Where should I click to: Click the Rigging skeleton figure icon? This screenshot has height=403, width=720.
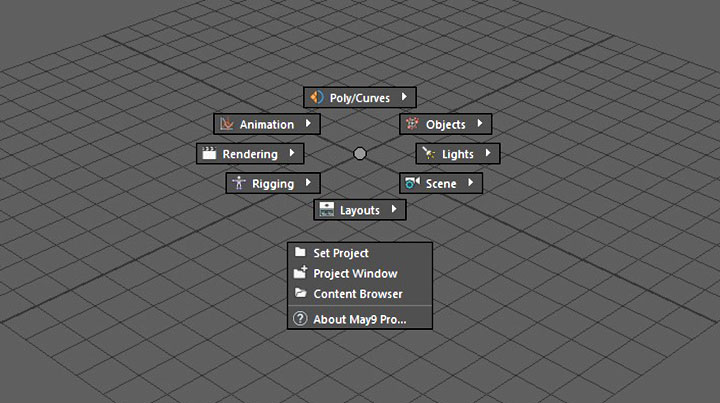tap(238, 183)
